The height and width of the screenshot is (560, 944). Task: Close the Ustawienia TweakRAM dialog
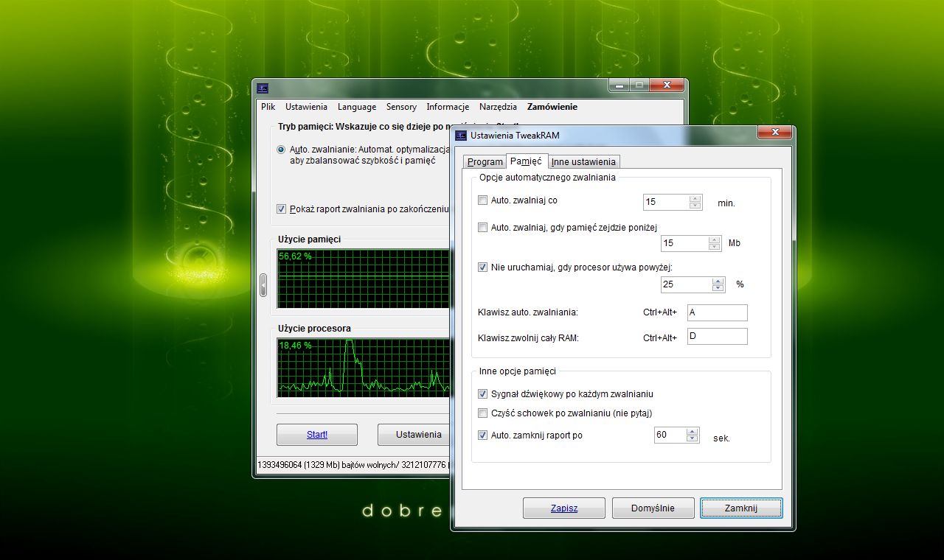774,131
